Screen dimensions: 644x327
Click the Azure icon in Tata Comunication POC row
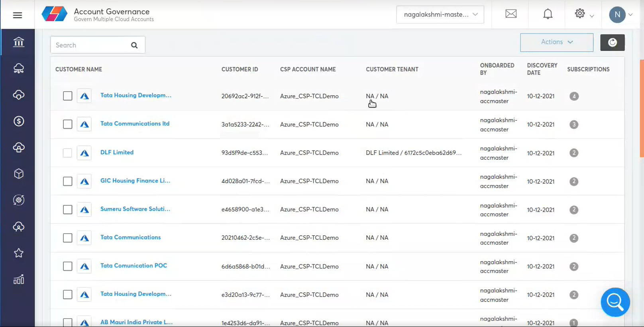84,266
